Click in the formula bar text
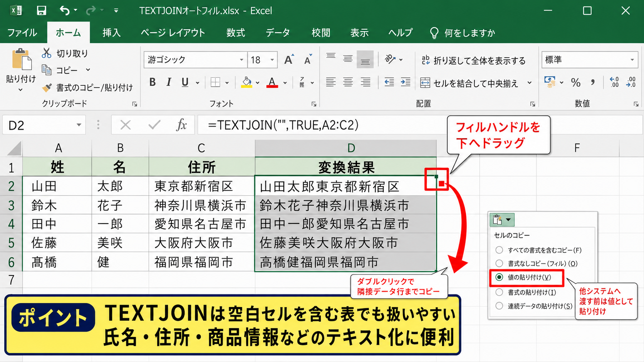The image size is (644, 362). point(283,125)
